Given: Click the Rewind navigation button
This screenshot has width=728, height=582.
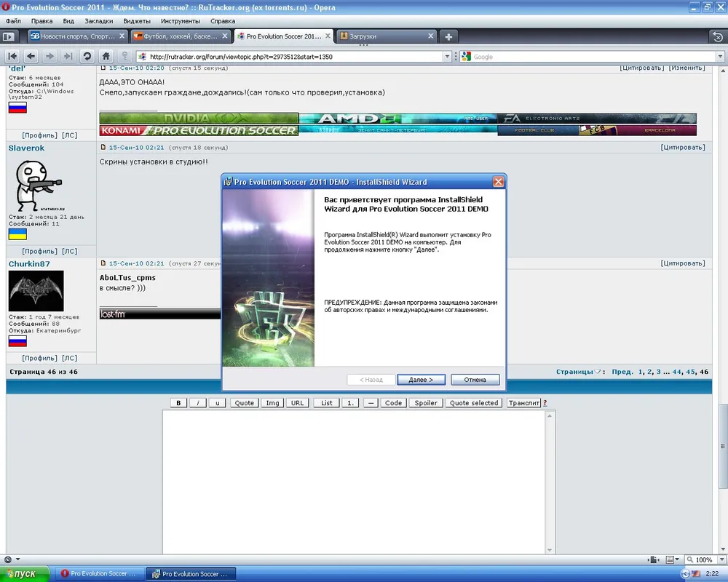Looking at the screenshot, I should (x=12, y=57).
